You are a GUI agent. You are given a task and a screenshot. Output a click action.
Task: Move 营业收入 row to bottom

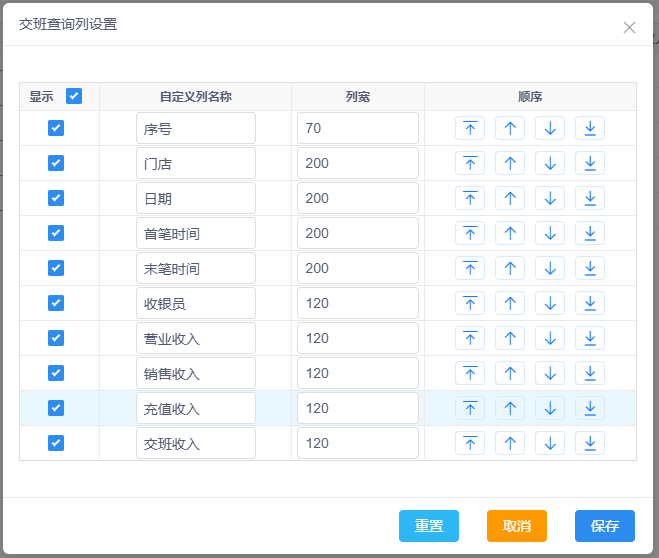point(590,338)
